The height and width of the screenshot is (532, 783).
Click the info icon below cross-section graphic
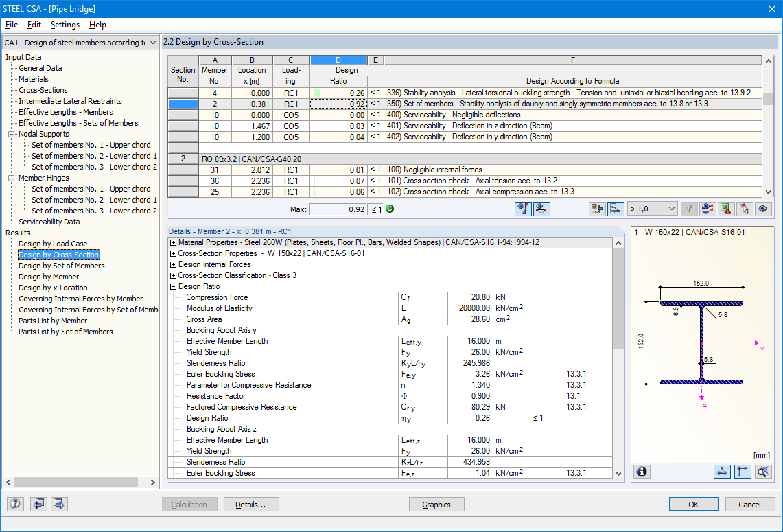[x=641, y=472]
